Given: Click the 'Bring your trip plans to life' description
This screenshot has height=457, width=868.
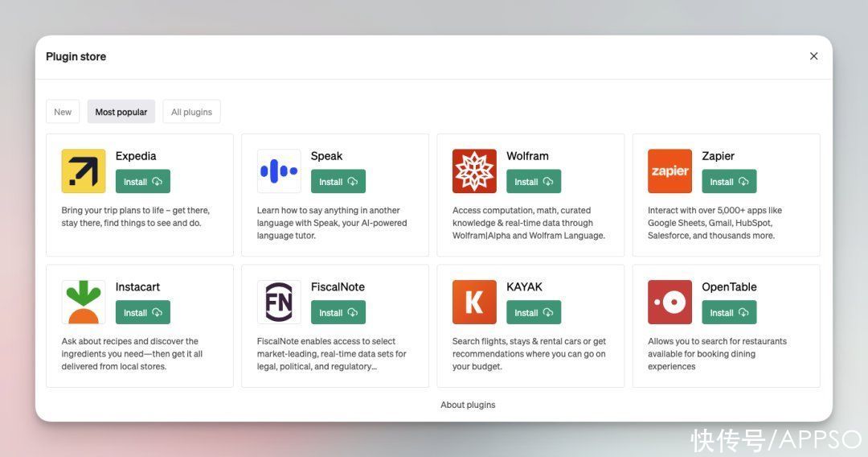Looking at the screenshot, I should click(x=136, y=216).
